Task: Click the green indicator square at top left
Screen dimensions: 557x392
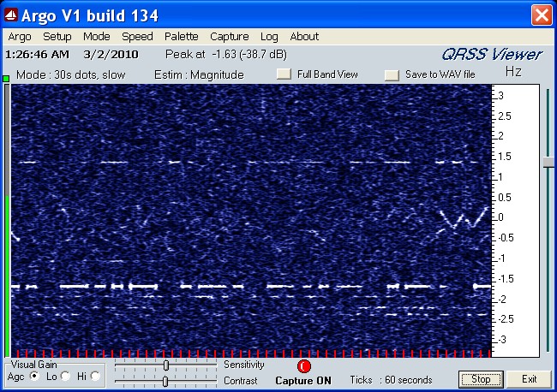Action: (6, 79)
